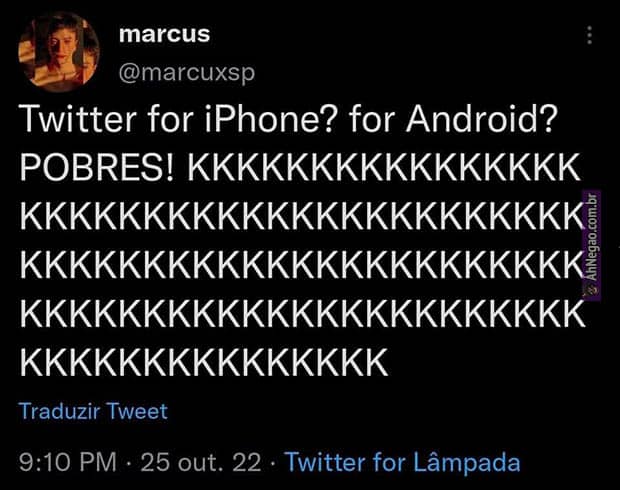Viewport: 620px width, 490px height.
Task: Click the AhNegao.com.br watermark text
Action: click(592, 238)
